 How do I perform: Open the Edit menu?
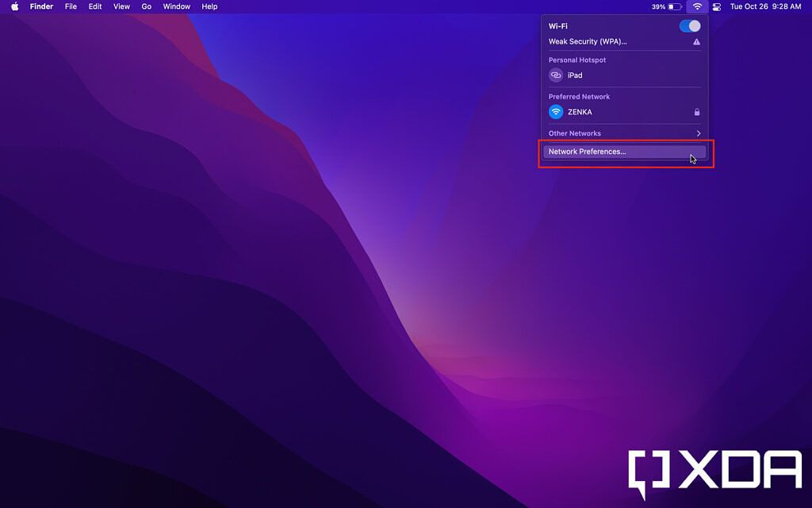[x=94, y=6]
